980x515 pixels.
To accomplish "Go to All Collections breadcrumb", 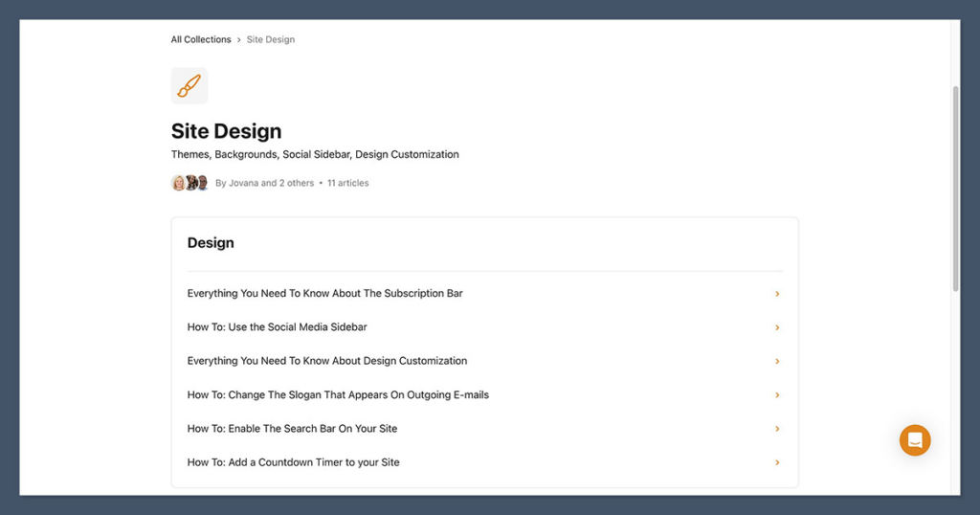I will [201, 40].
